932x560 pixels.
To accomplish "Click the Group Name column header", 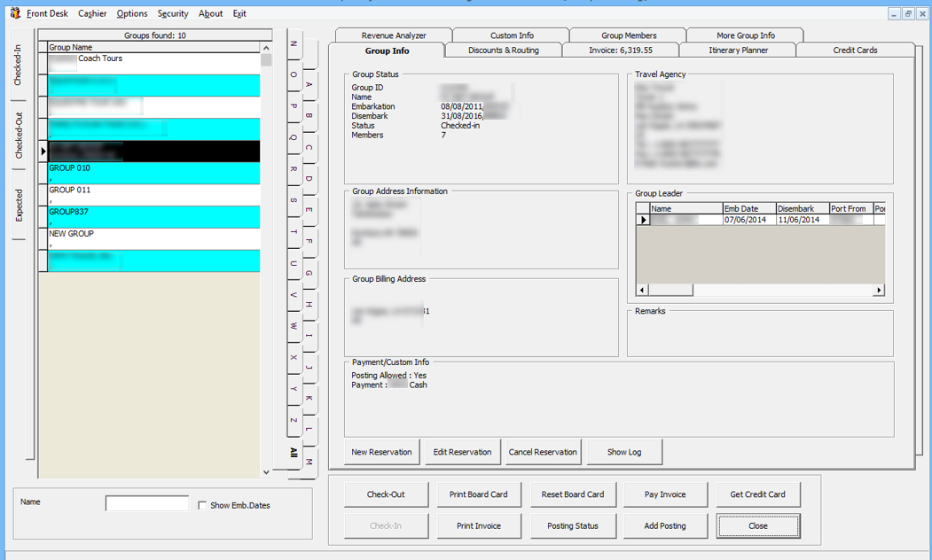I will click(x=153, y=47).
